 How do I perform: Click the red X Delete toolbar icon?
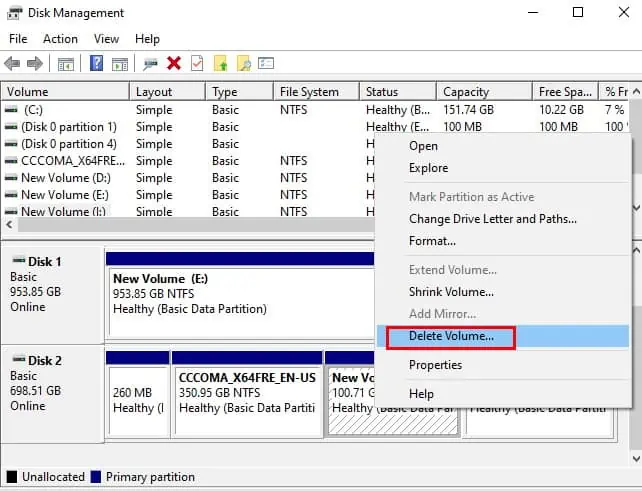click(x=174, y=63)
